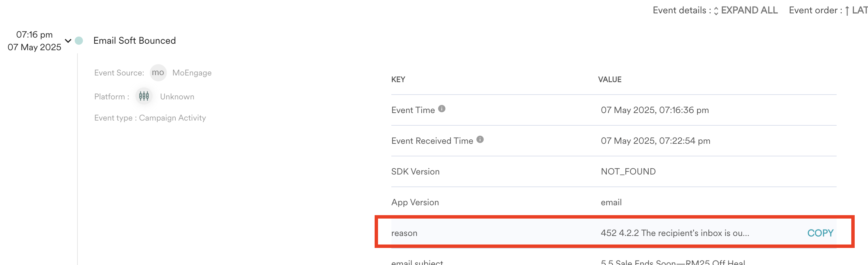868x265 pixels.
Task: Click the NOT_FOUND SDK Version value
Action: (x=628, y=171)
